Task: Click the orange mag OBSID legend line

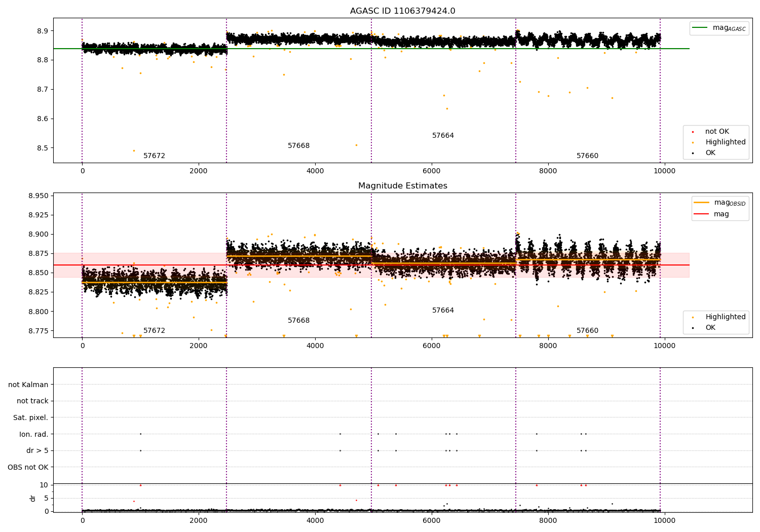Action: 701,202
